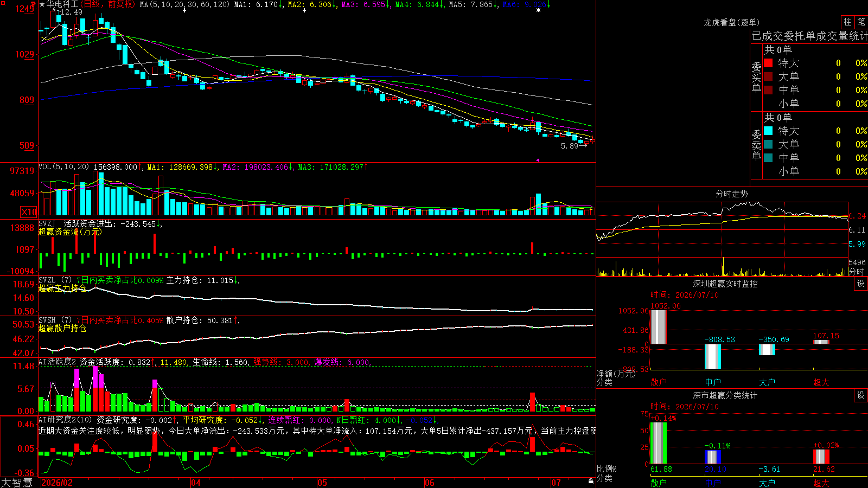This screenshot has width=868, height=488.
Task: Click the 2026/02 date on the time axis
Action: pos(57,483)
